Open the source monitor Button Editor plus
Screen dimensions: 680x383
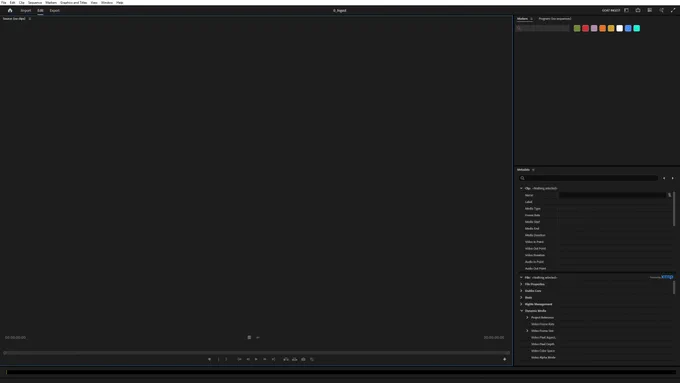[504, 359]
